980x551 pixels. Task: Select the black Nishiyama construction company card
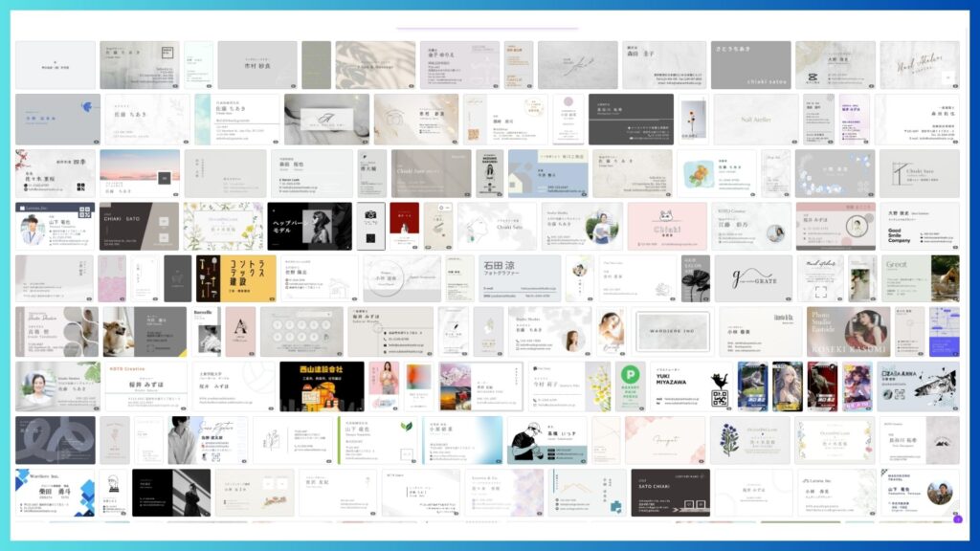322,386
